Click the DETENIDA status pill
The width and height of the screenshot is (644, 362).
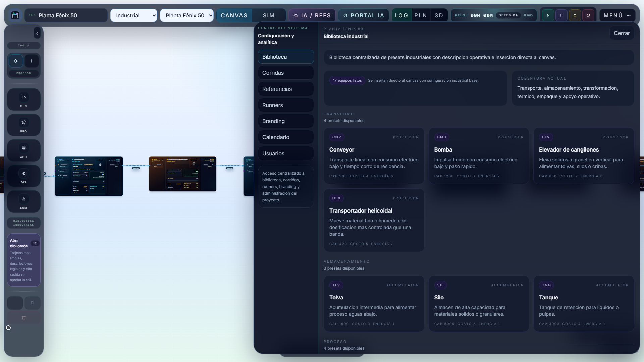click(x=508, y=15)
